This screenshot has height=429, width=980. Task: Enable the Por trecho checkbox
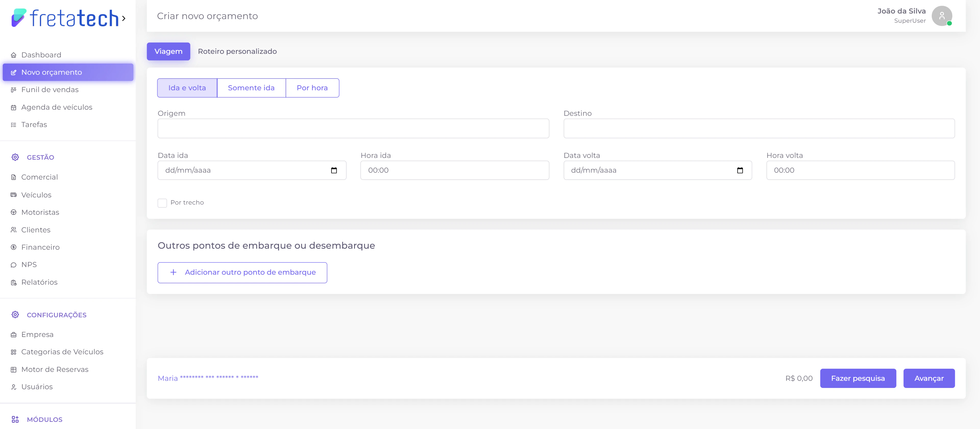pos(163,203)
